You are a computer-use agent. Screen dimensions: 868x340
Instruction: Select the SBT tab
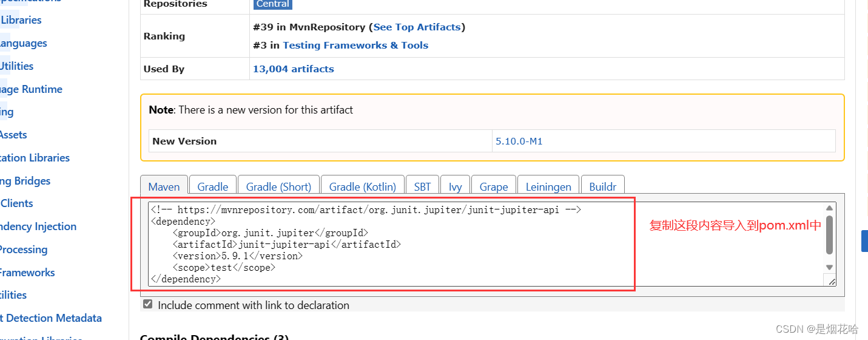423,186
